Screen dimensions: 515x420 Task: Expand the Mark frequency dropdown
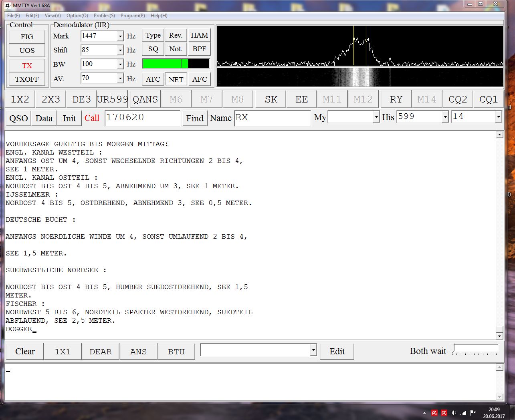(120, 36)
